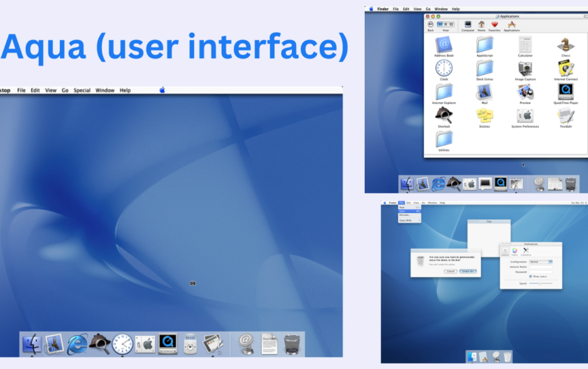Screen dimensions: 588x369
Task: Open the Stickies app
Action: pyautogui.click(x=485, y=116)
